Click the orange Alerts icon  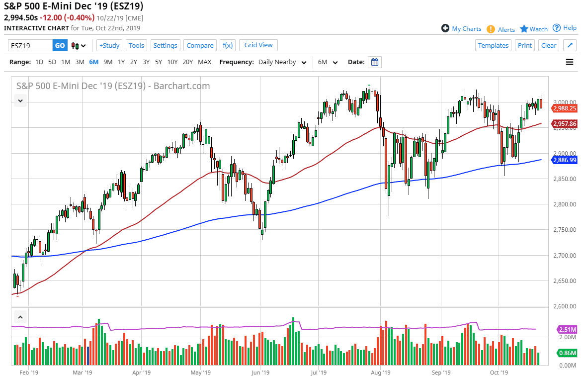point(492,29)
